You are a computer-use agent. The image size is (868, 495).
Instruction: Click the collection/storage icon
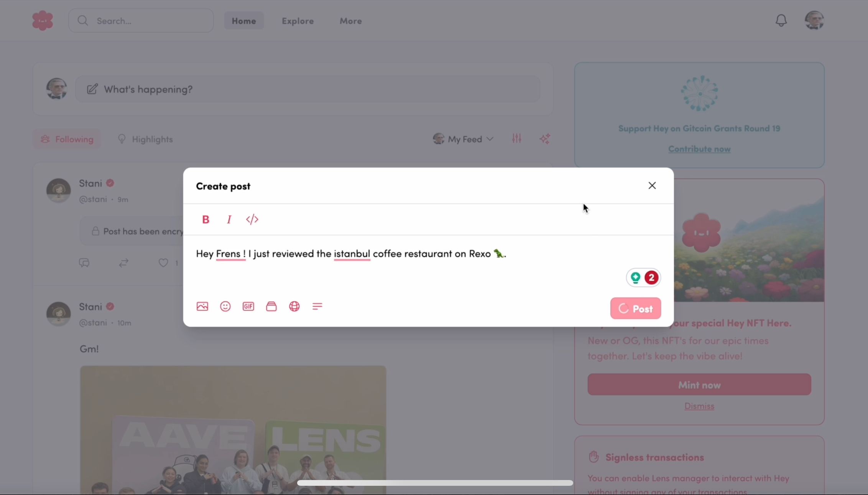[x=271, y=306]
